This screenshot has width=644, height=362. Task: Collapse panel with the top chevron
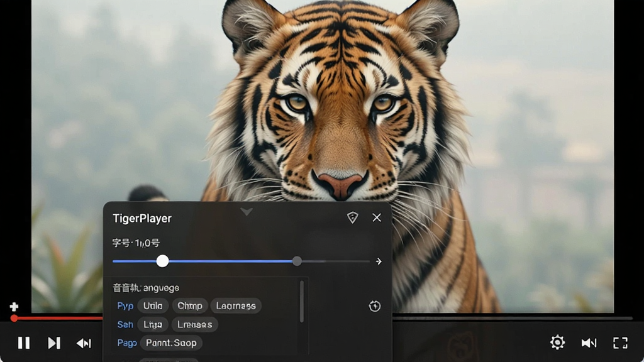click(247, 212)
